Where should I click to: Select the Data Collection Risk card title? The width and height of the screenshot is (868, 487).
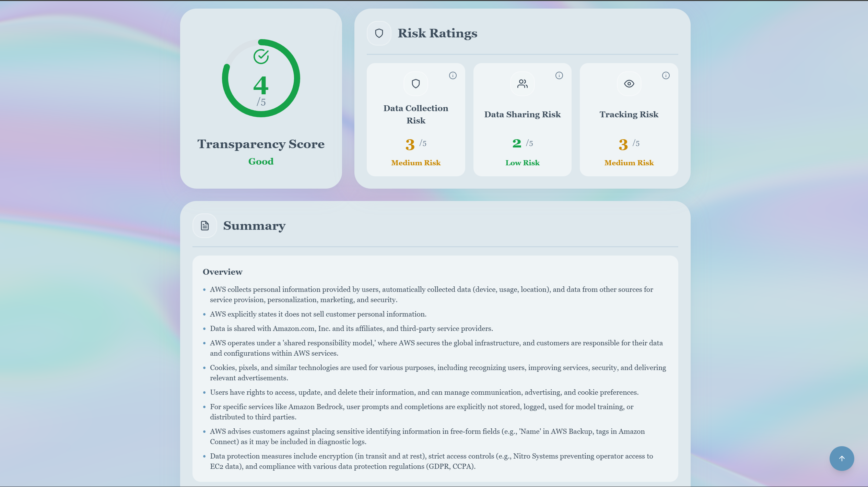(415, 114)
